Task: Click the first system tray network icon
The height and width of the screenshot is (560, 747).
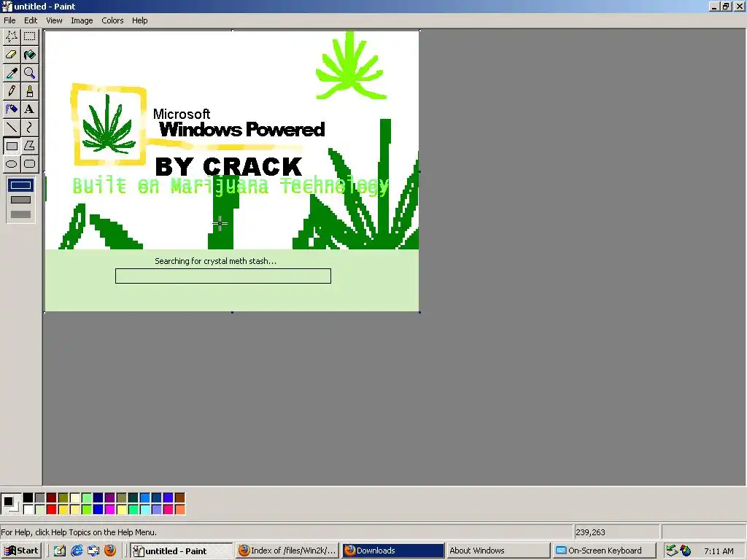Action: coord(672,551)
